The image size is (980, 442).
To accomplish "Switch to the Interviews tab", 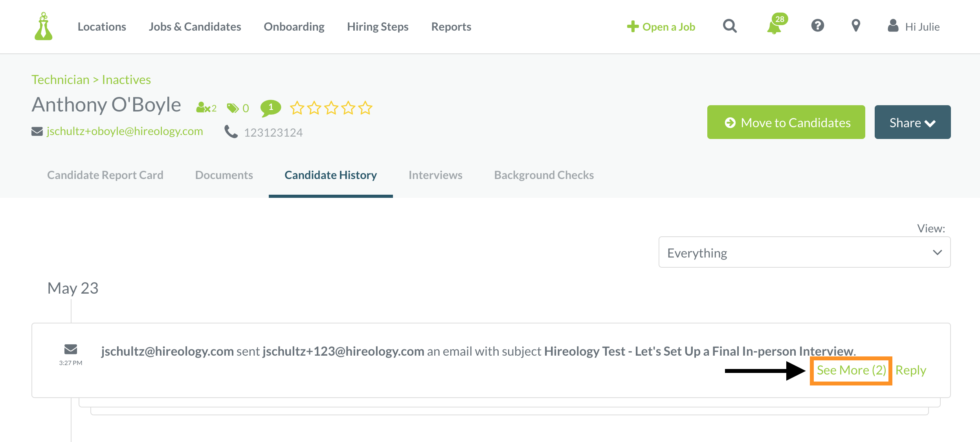I will pos(435,175).
